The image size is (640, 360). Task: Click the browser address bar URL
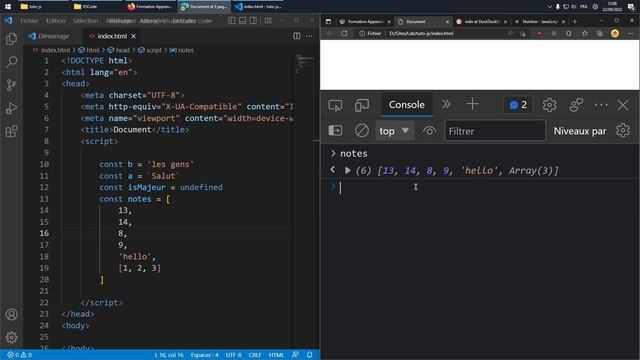(421, 33)
